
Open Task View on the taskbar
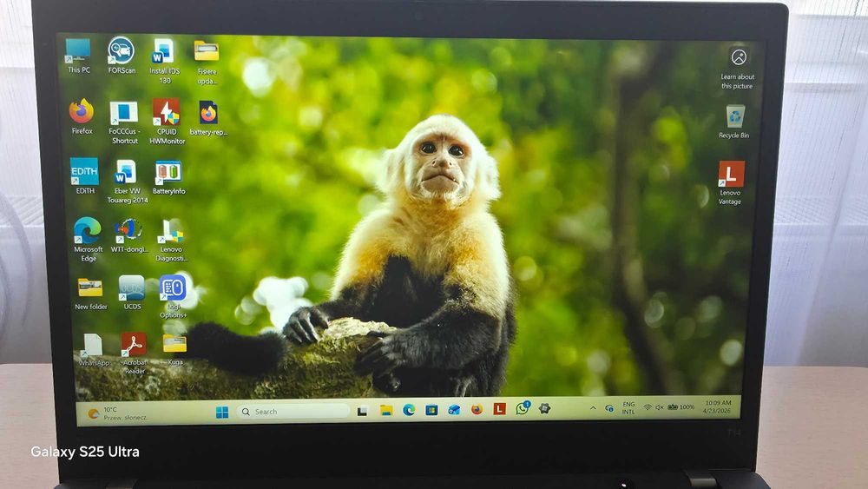[x=363, y=411]
